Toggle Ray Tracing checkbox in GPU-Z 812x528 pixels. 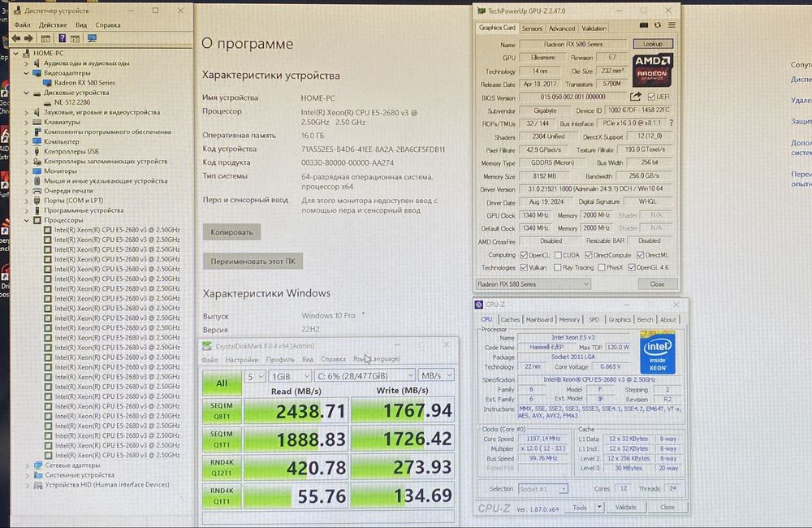(558, 267)
